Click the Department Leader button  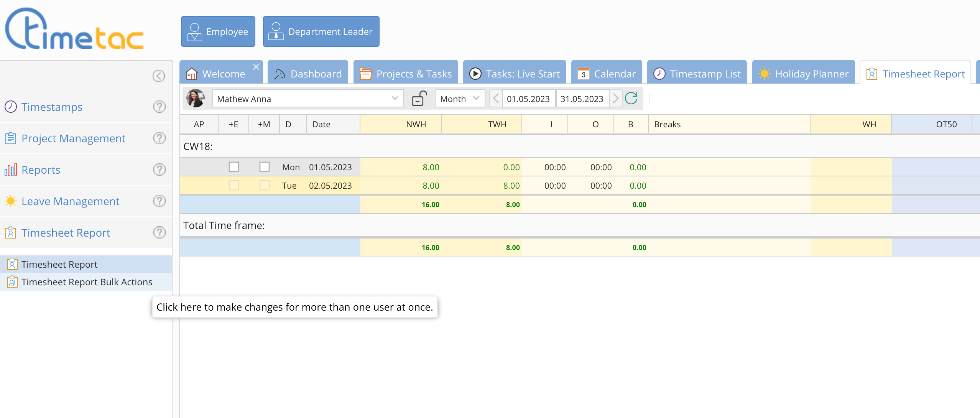pos(321,31)
